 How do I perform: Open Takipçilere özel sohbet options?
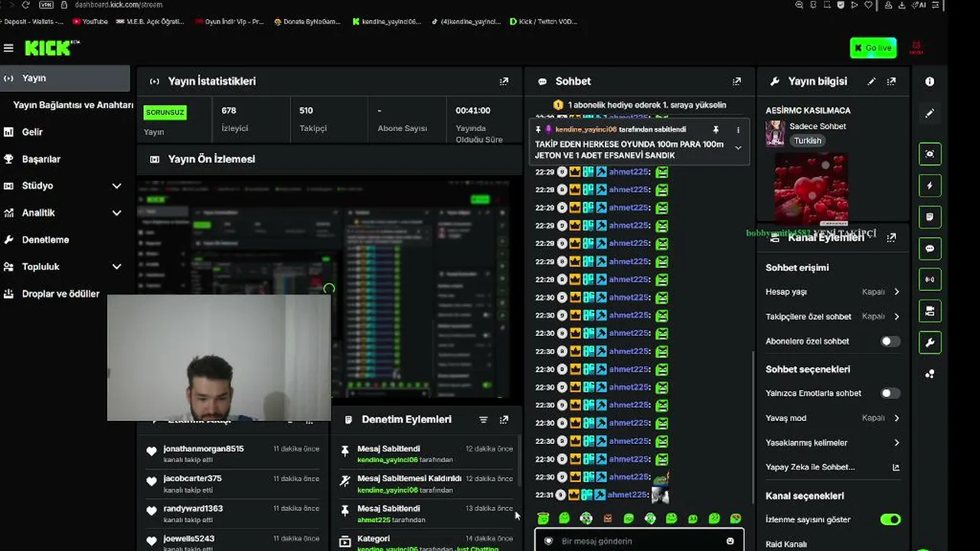833,316
